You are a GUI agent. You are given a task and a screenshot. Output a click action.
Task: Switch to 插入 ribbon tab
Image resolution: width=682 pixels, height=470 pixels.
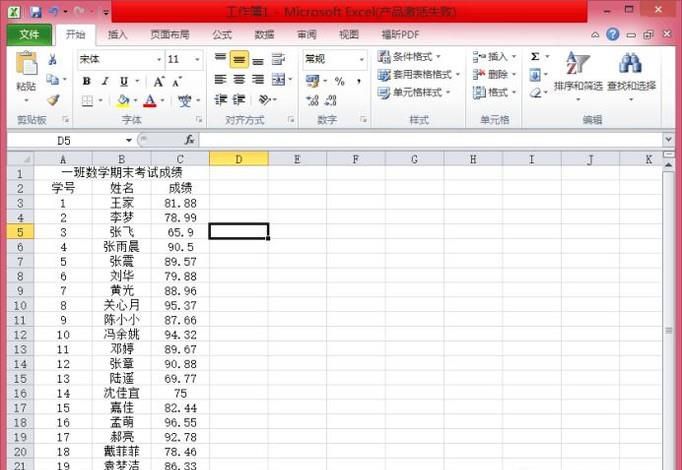point(117,35)
